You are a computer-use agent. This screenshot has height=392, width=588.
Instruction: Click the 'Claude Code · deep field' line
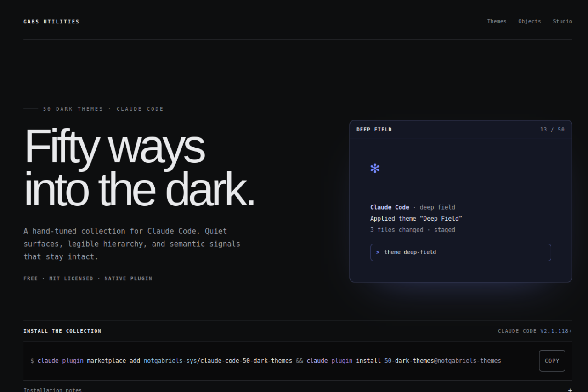click(413, 207)
